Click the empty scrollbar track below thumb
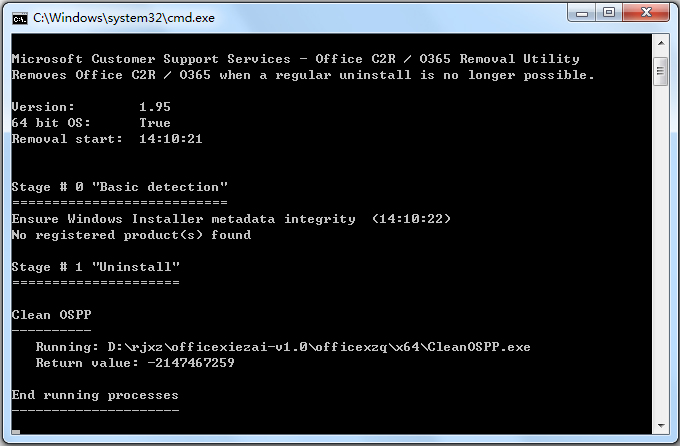Screen dimensions: 680x446 (x=660, y=250)
